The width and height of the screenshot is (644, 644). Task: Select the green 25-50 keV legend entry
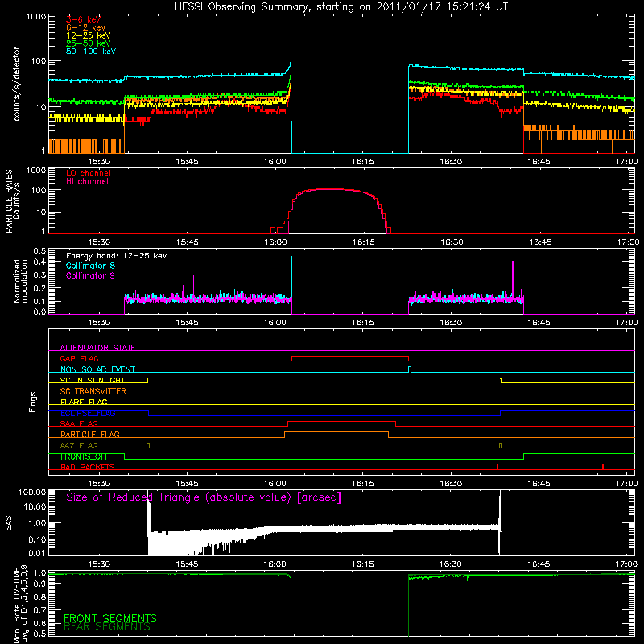click(89, 43)
